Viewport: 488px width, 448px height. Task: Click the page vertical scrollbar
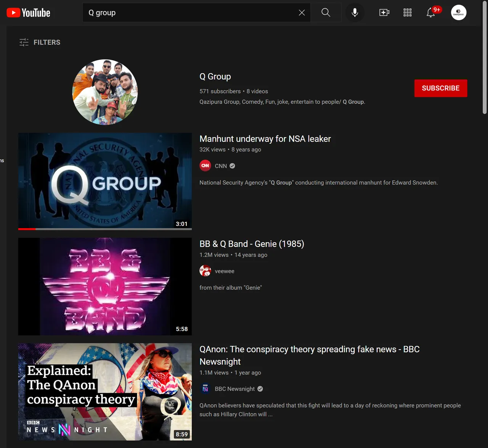485,57
